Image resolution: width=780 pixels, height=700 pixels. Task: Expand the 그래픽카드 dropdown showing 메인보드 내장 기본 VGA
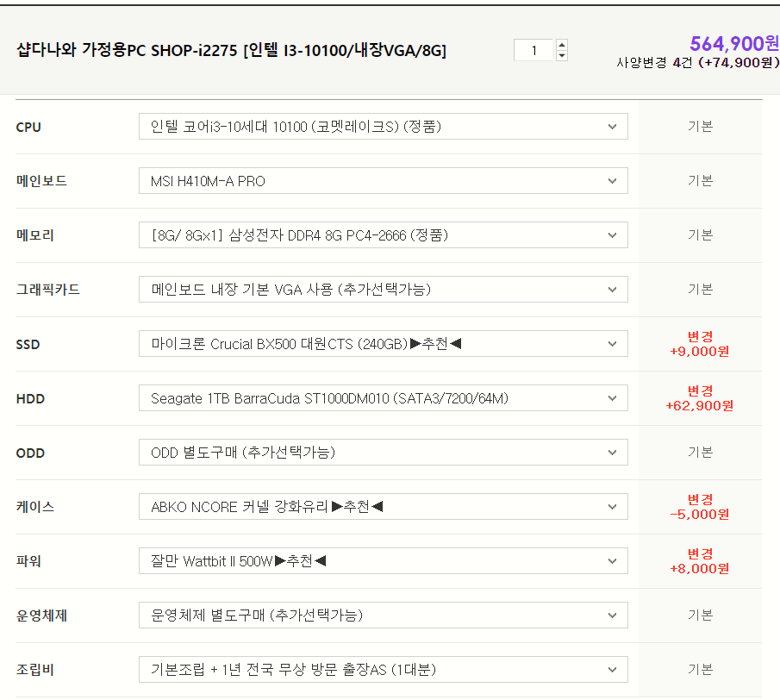(383, 289)
